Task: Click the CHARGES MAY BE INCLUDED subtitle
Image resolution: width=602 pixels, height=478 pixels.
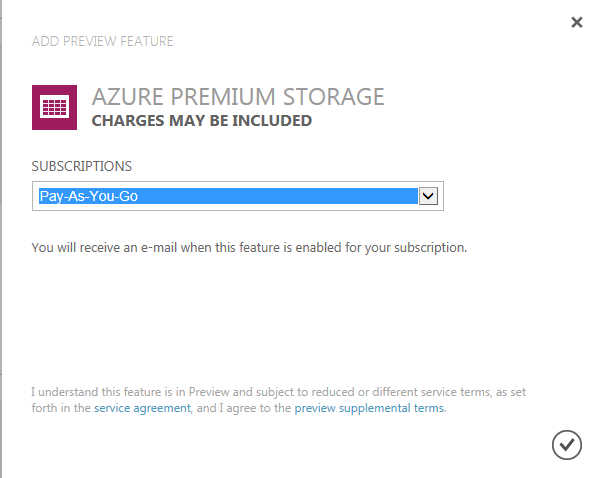Action: pos(202,121)
